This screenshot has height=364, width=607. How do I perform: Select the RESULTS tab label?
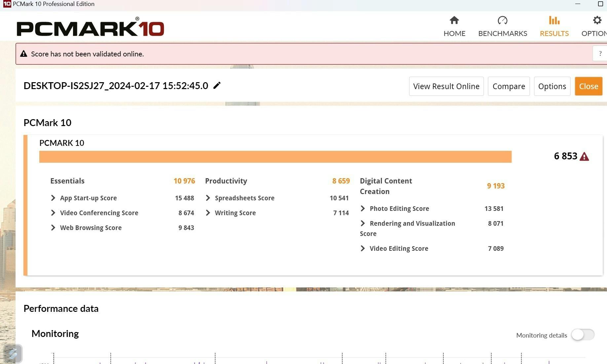[554, 33]
